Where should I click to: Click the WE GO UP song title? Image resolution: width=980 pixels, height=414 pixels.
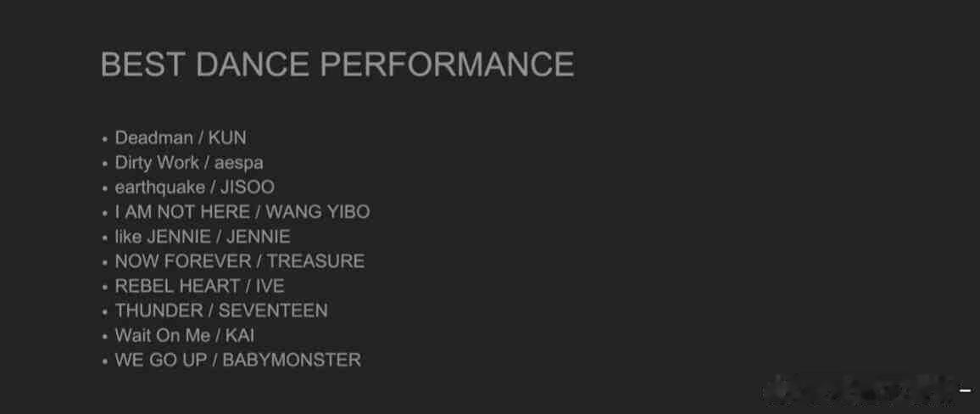point(161,360)
